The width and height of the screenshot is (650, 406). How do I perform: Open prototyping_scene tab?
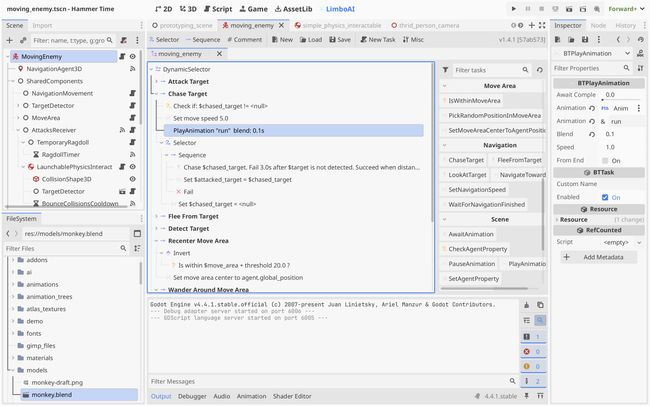coord(182,26)
